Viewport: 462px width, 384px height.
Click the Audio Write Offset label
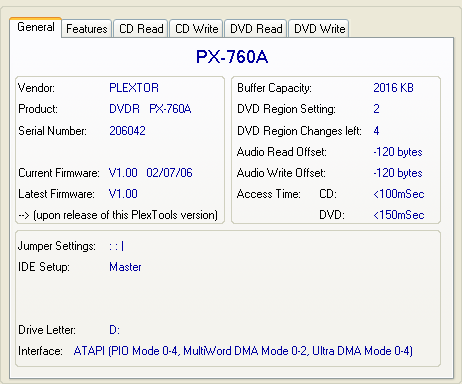[x=281, y=173]
